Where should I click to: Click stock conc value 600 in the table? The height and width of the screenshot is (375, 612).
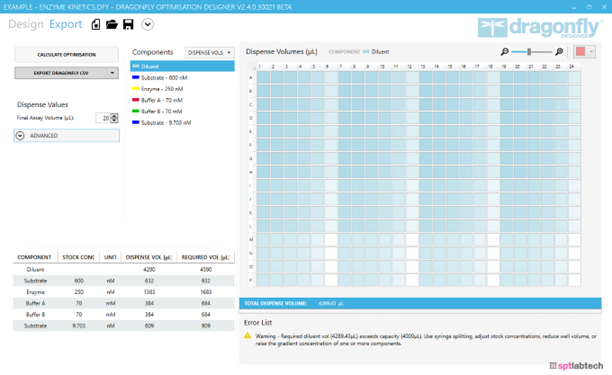point(79,281)
